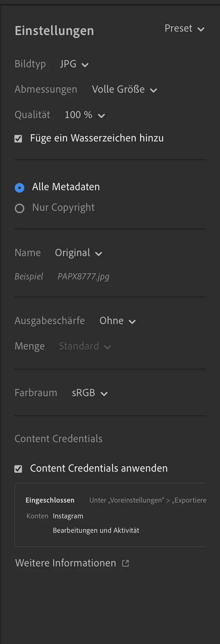This screenshot has width=220, height=644.
Task: Select the Nur Copyright radio option
Action: point(20,208)
